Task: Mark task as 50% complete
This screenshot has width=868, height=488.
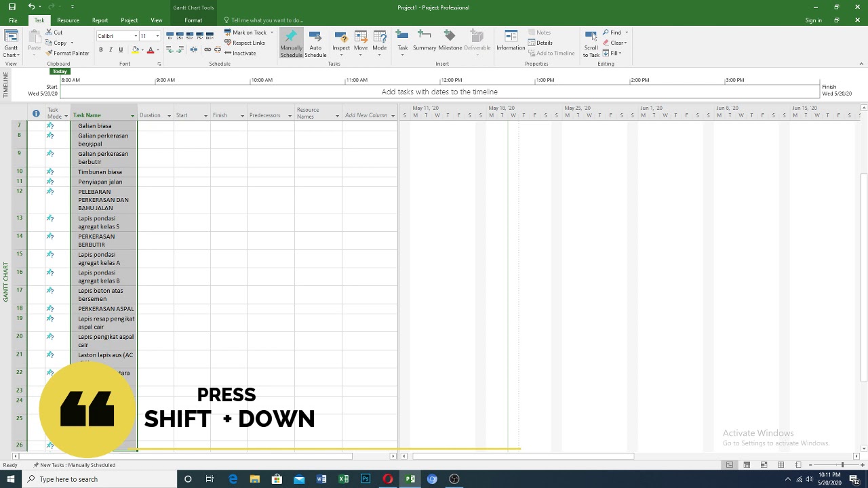Action: (x=190, y=35)
